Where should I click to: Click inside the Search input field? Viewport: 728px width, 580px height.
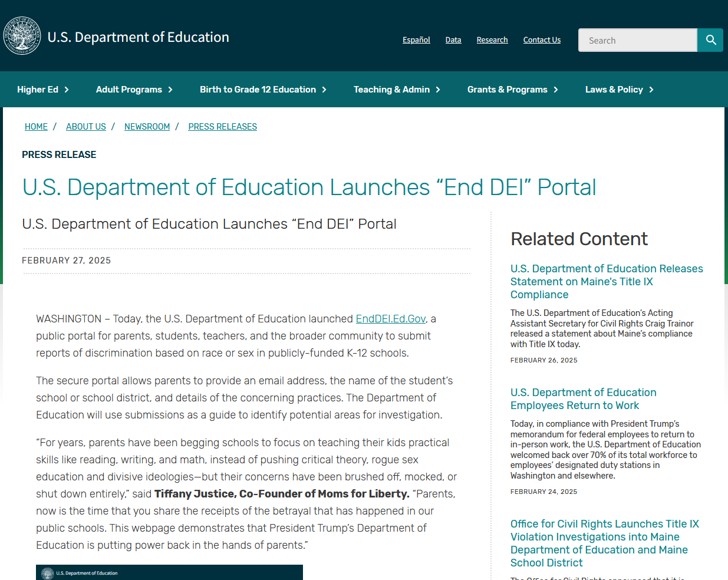(638, 40)
